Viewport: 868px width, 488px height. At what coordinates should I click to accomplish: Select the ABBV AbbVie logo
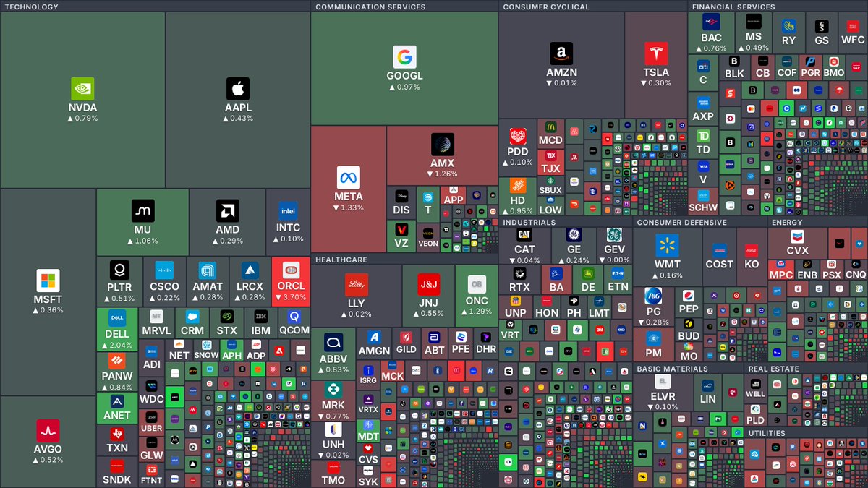(x=333, y=343)
